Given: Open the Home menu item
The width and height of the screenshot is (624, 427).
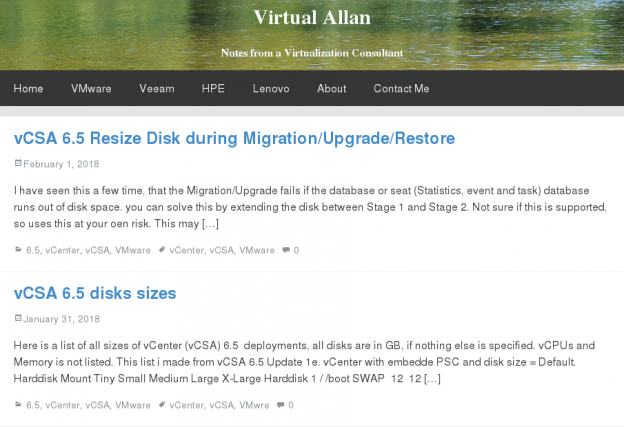Looking at the screenshot, I should pyautogui.click(x=28, y=88).
